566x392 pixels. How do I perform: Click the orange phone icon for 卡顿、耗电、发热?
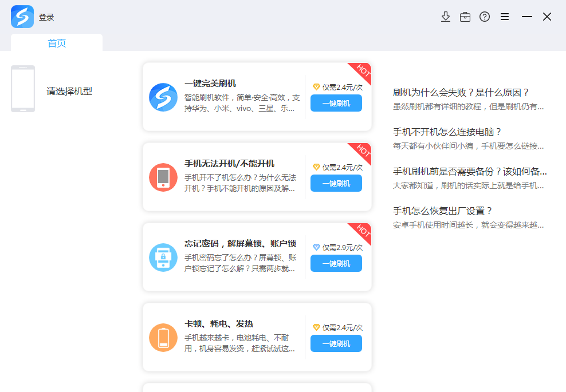[x=163, y=338]
